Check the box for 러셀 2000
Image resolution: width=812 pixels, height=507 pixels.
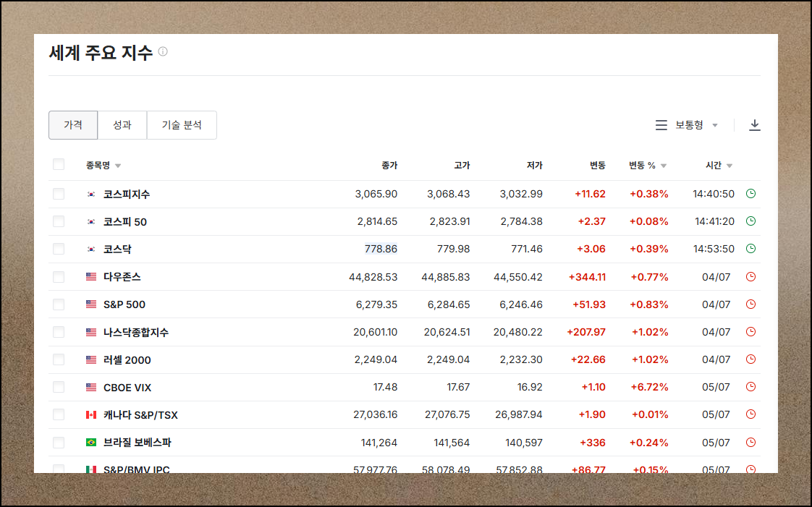(x=59, y=359)
